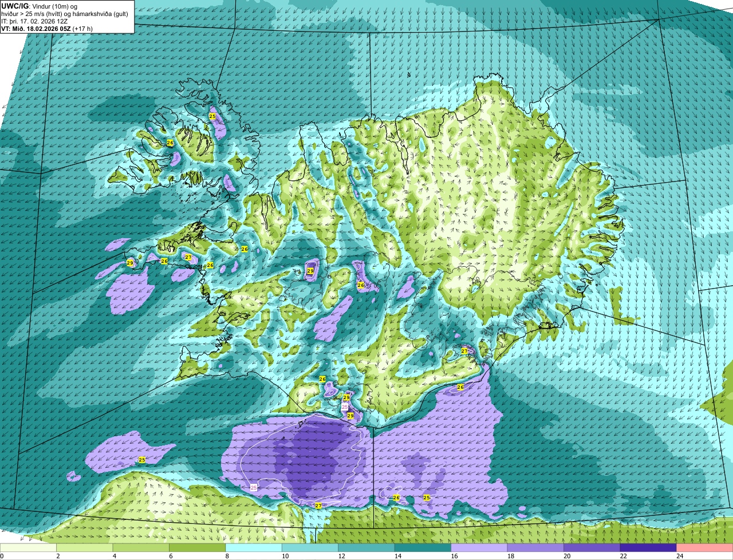The image size is (733, 560).
Task: Pick the 10–12 m/s legend swatch
Action: click(310, 548)
